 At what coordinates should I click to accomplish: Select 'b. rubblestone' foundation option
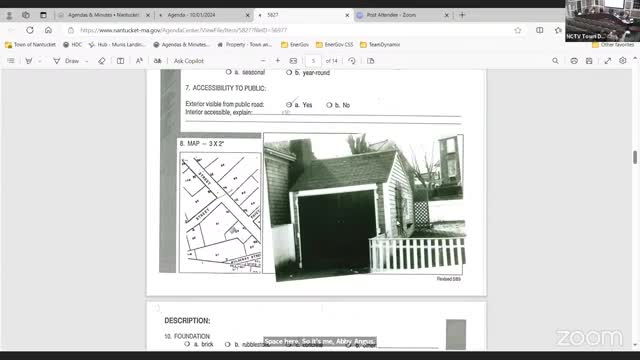pos(228,344)
